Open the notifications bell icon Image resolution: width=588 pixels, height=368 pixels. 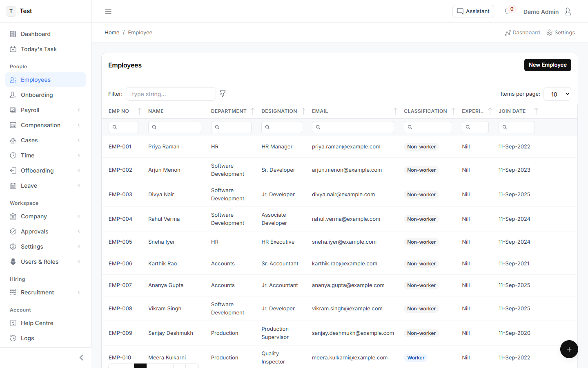[507, 11]
